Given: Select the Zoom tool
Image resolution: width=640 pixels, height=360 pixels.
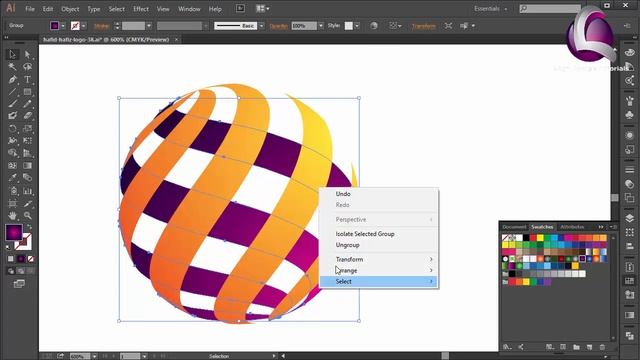Looking at the screenshot, I should (x=27, y=216).
